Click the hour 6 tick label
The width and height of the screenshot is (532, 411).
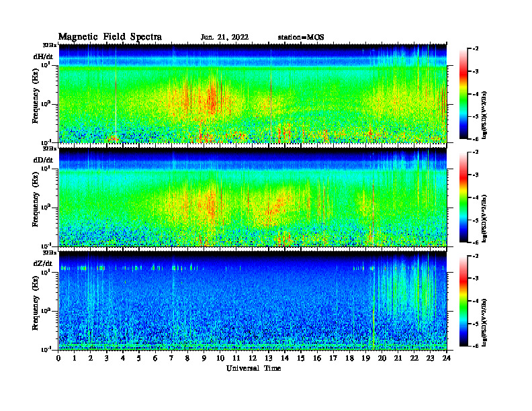pos(155,358)
